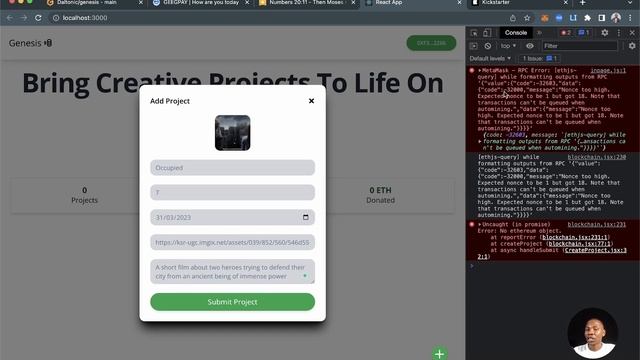The height and width of the screenshot is (360, 640).
Task: Close the DevTools panel
Action: pyautogui.click(x=632, y=33)
